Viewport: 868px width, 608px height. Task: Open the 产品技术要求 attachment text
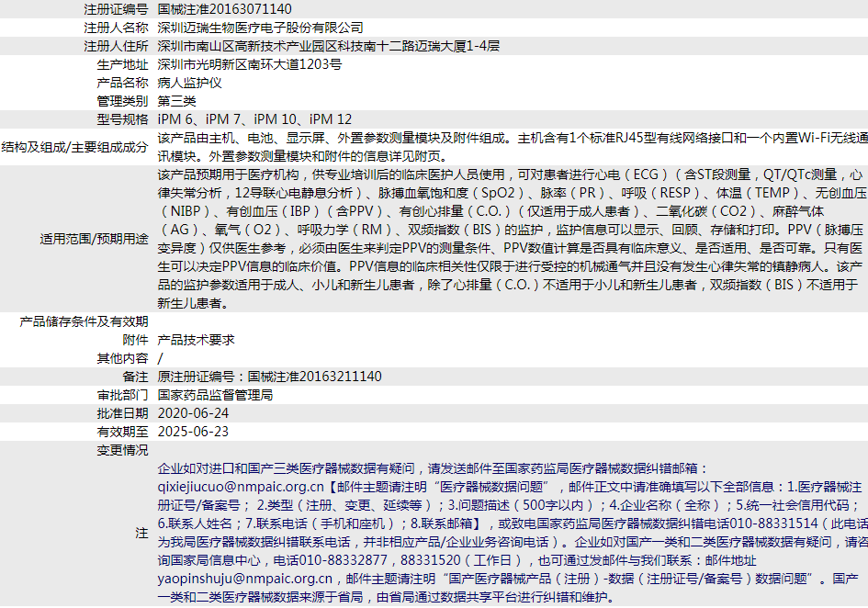(197, 340)
